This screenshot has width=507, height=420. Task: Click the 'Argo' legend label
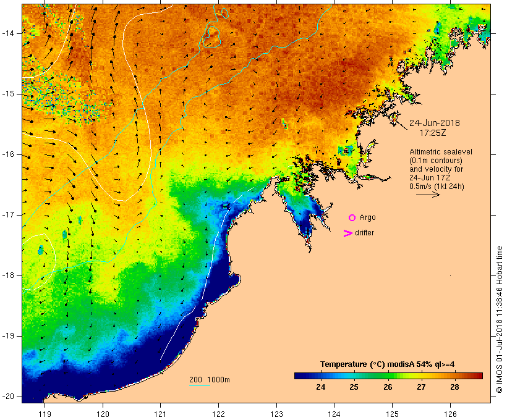(367, 217)
